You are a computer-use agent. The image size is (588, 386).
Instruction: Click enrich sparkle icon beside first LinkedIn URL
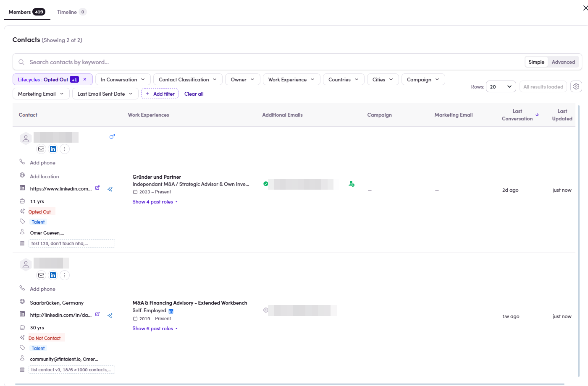pos(110,189)
